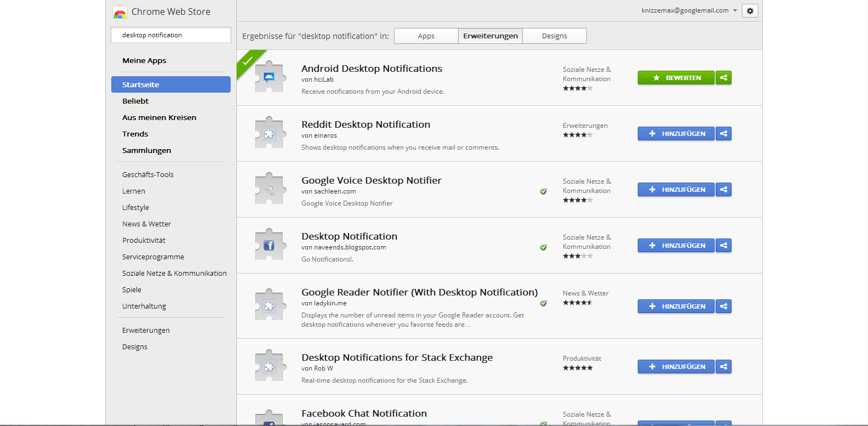Image resolution: width=868 pixels, height=426 pixels.
Task: Click star rating of Google Voice Desktop Notifier
Action: click(x=578, y=200)
